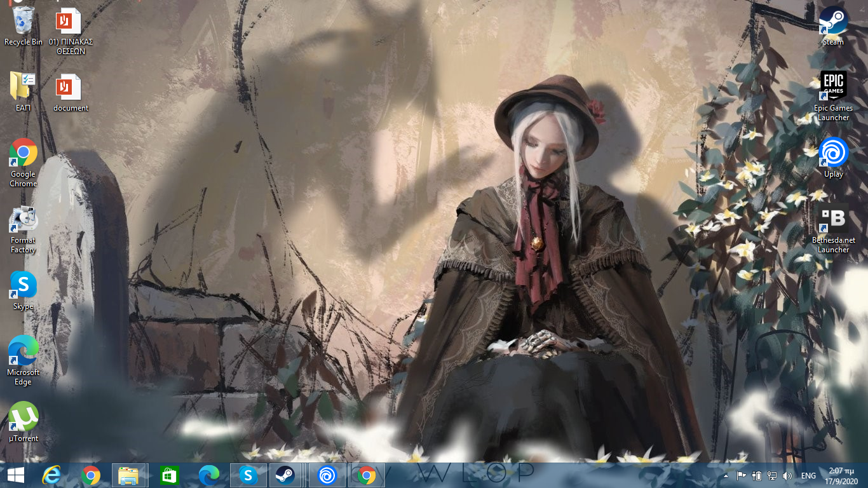
Task: Expand the hidden system tray icons
Action: (x=726, y=476)
